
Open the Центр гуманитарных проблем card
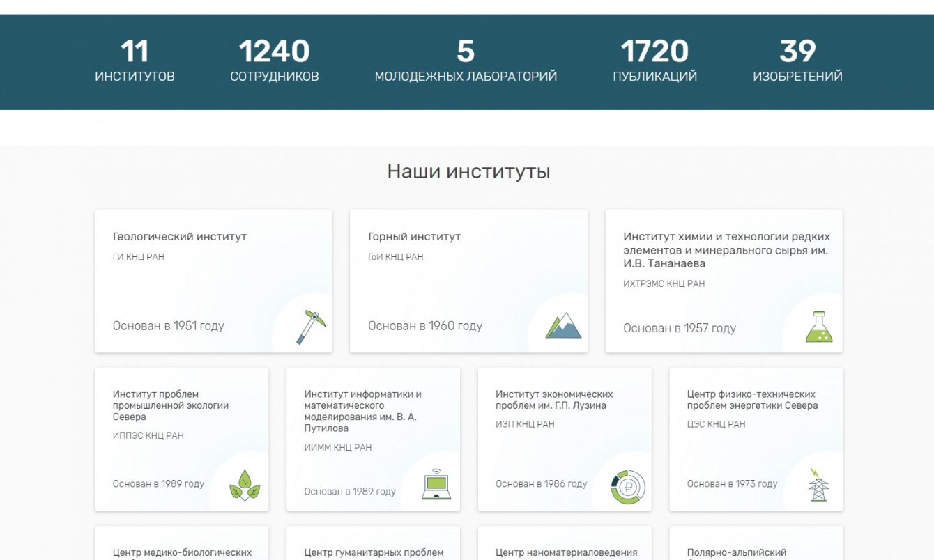tap(374, 543)
